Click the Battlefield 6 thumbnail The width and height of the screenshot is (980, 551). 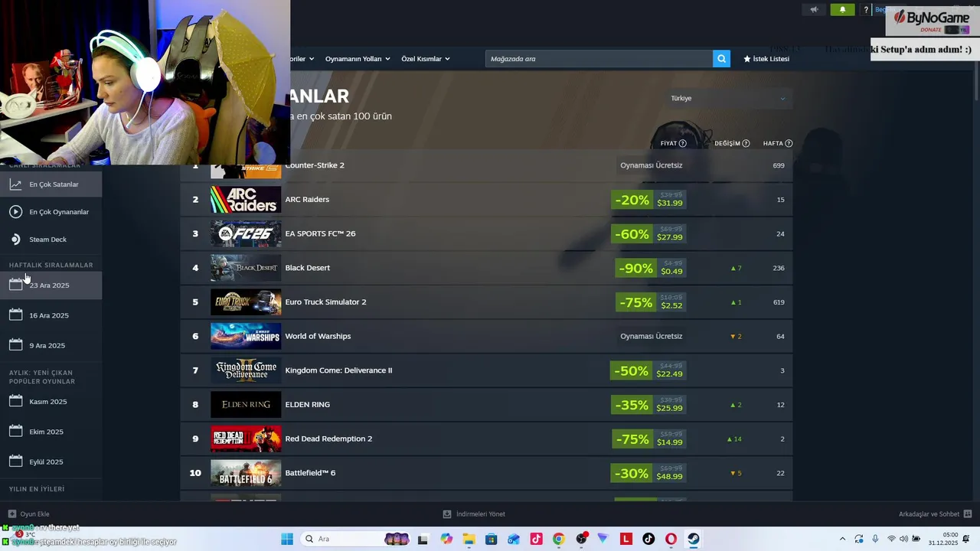246,473
